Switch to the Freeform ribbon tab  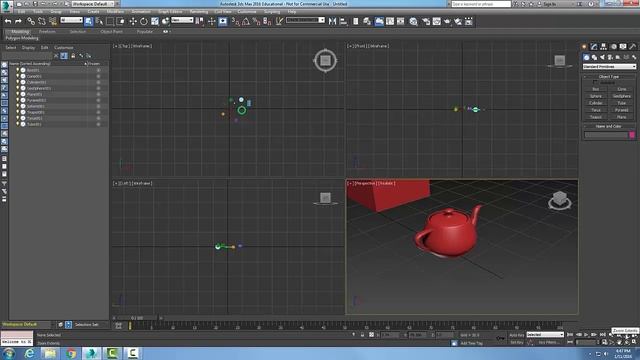coord(47,31)
